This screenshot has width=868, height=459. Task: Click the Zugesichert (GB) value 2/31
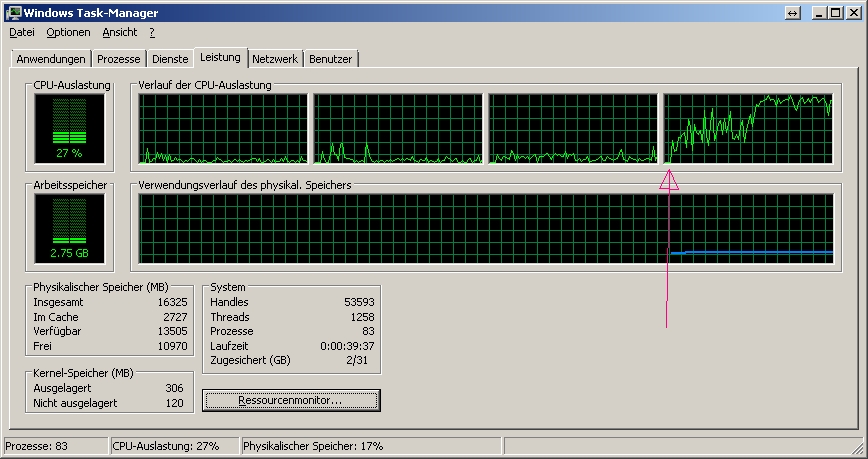pyautogui.click(x=357, y=360)
